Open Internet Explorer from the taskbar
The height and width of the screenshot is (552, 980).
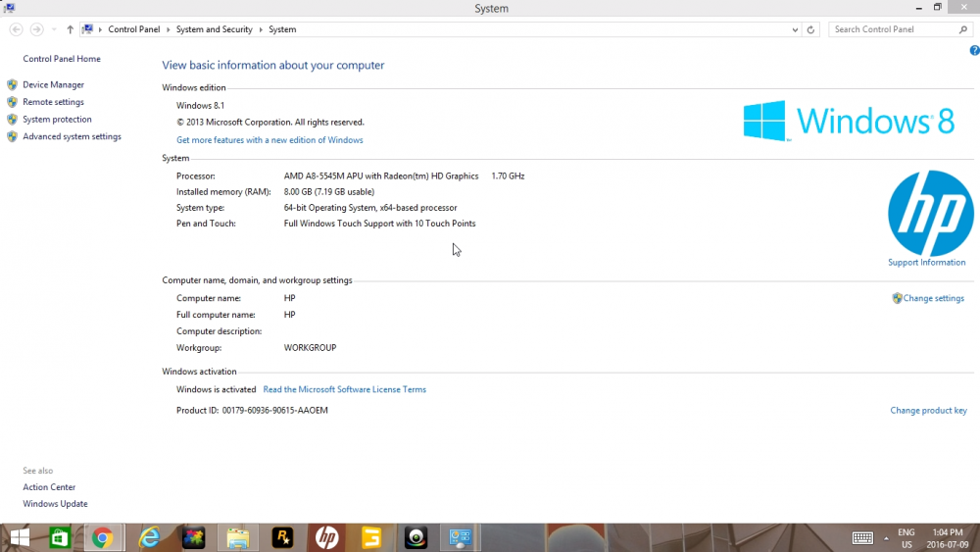[149, 537]
